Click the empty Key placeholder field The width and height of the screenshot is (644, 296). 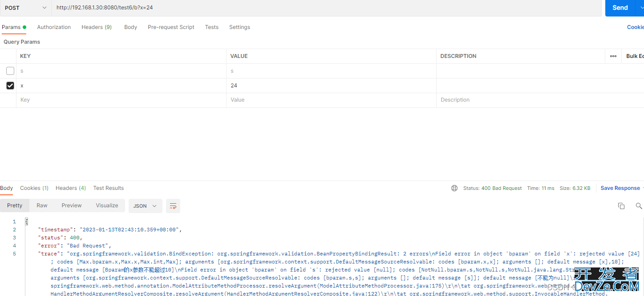[x=121, y=100]
